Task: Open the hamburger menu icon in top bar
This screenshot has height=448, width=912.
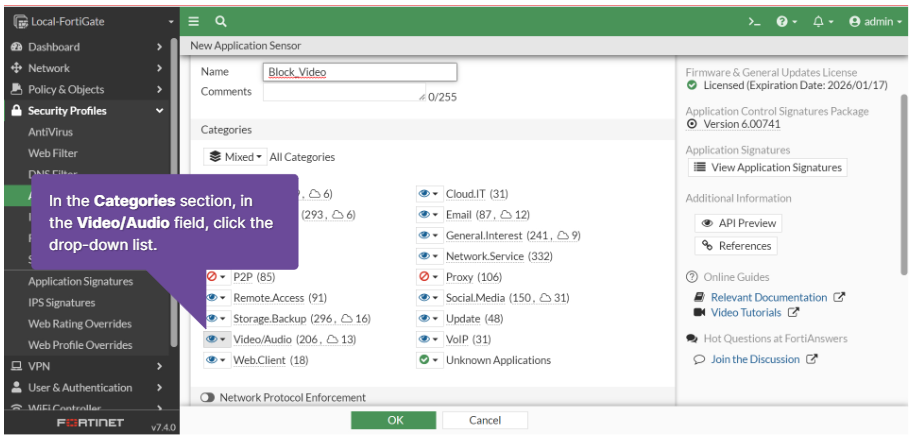Action: pos(194,22)
